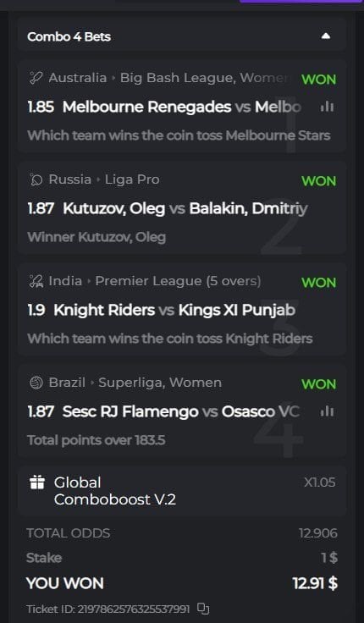Copy the Ticket ID with copy icon
This screenshot has width=364, height=623.
(x=203, y=609)
